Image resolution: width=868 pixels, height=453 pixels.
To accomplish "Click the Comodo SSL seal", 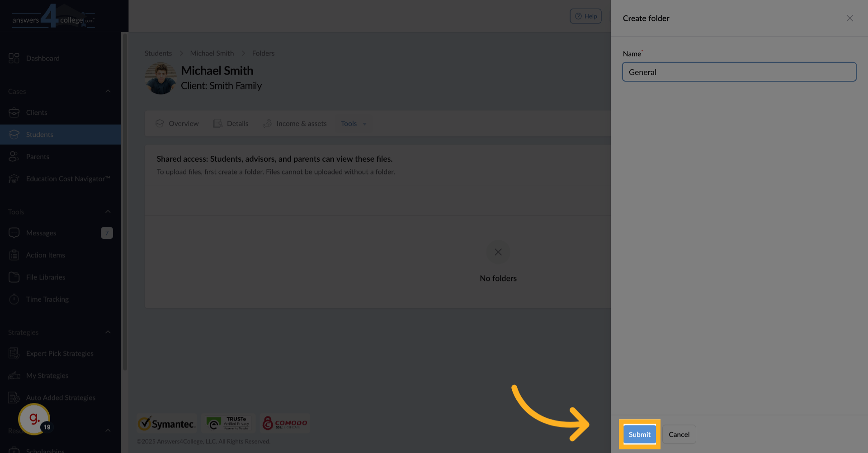I will (x=285, y=423).
